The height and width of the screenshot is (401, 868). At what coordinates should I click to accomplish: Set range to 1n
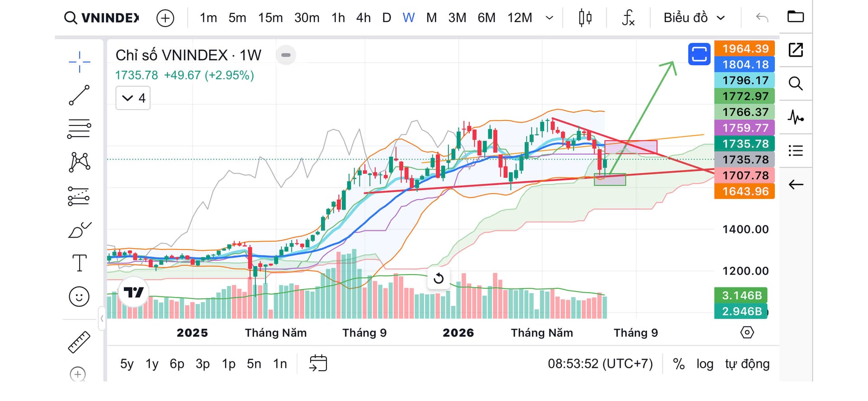(280, 364)
